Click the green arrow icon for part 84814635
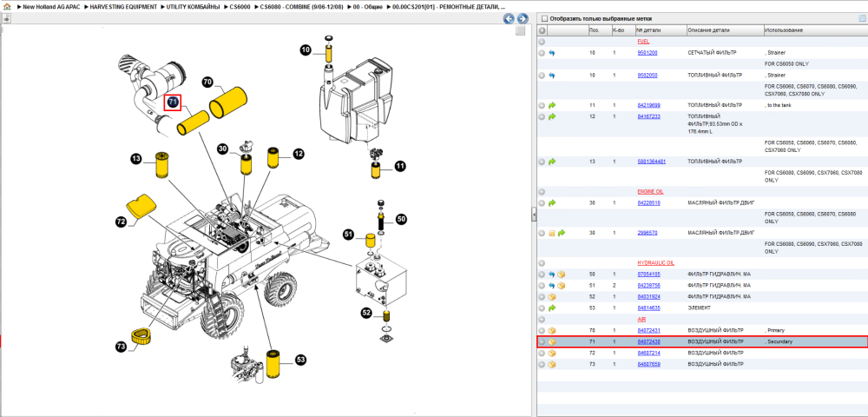Screen dimensions: 868x417 pos(552,308)
